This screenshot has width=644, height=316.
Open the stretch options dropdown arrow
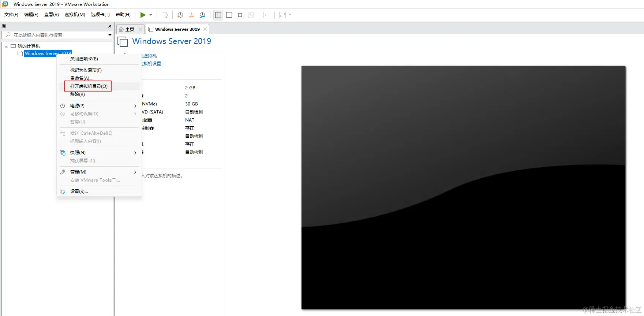coord(290,15)
